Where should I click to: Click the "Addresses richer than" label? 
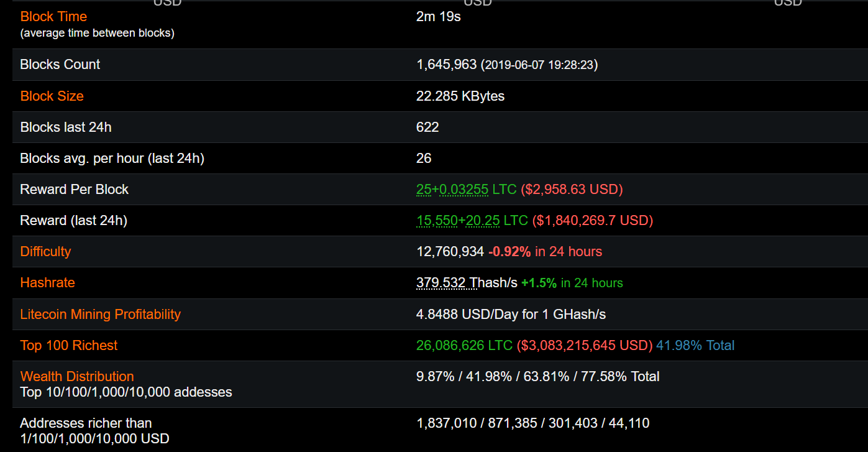tap(86, 423)
